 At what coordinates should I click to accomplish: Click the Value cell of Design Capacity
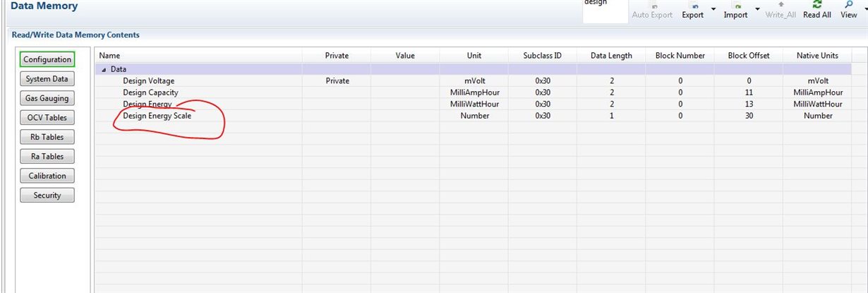(405, 92)
